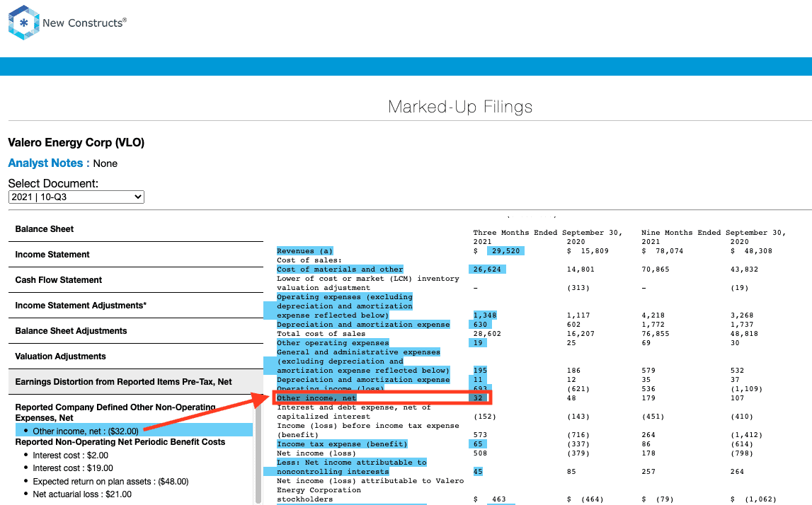Click highlighted 'Less: Net income attributable to' line
Image resolution: width=812 pixels, height=505 pixels.
click(352, 463)
